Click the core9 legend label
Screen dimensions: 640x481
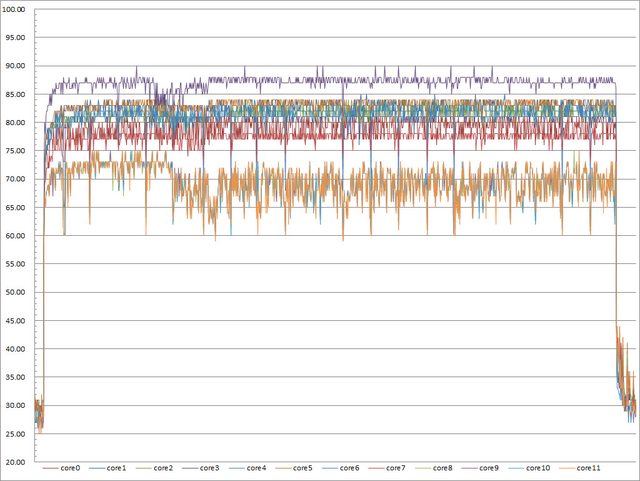click(490, 468)
